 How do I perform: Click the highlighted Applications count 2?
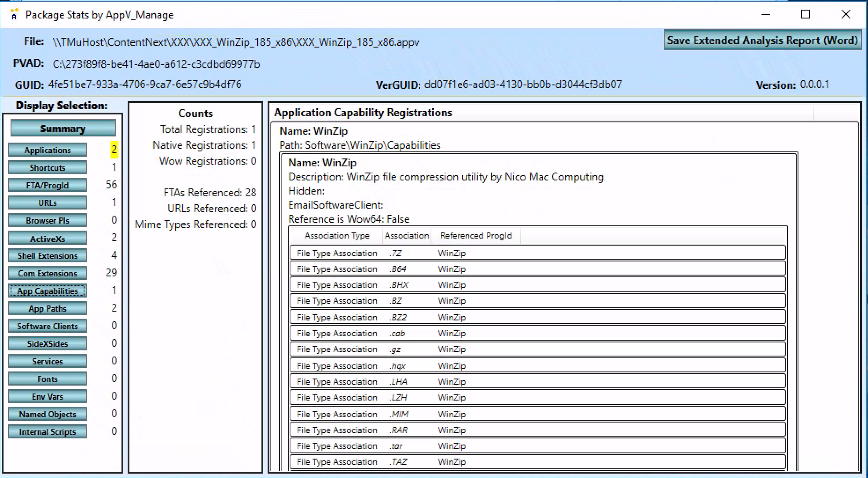click(114, 149)
